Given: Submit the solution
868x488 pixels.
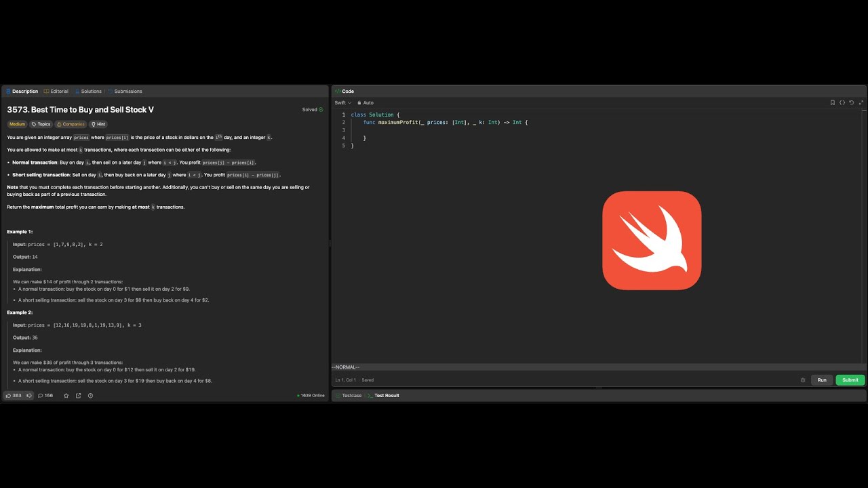Looking at the screenshot, I should click(x=850, y=380).
